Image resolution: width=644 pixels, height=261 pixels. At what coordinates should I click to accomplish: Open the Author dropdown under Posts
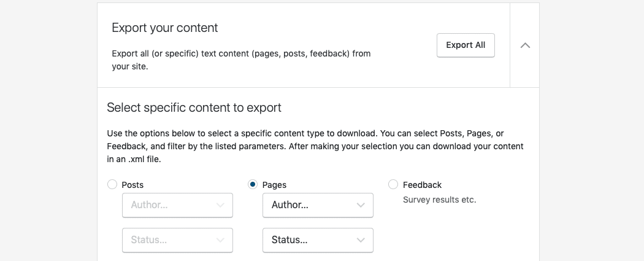pyautogui.click(x=177, y=205)
